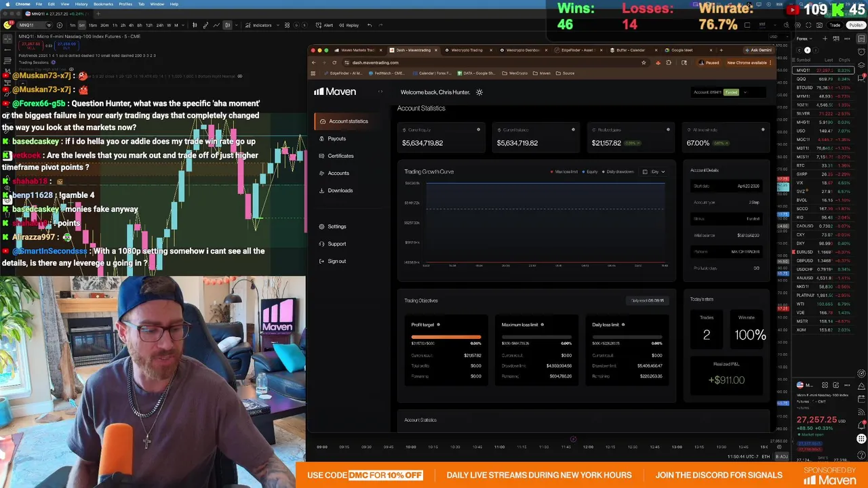The height and width of the screenshot is (488, 868).
Task: Open the Ask Gemini button
Action: 758,50
